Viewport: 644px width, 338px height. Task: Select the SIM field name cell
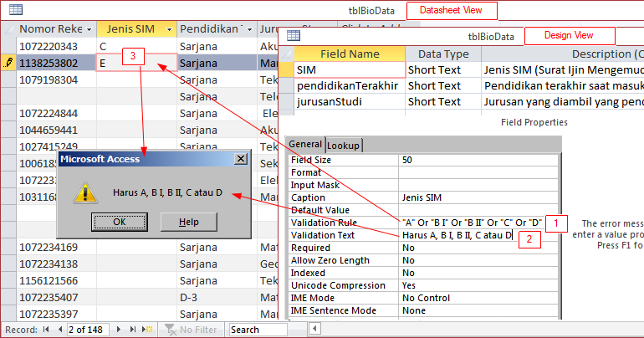350,70
